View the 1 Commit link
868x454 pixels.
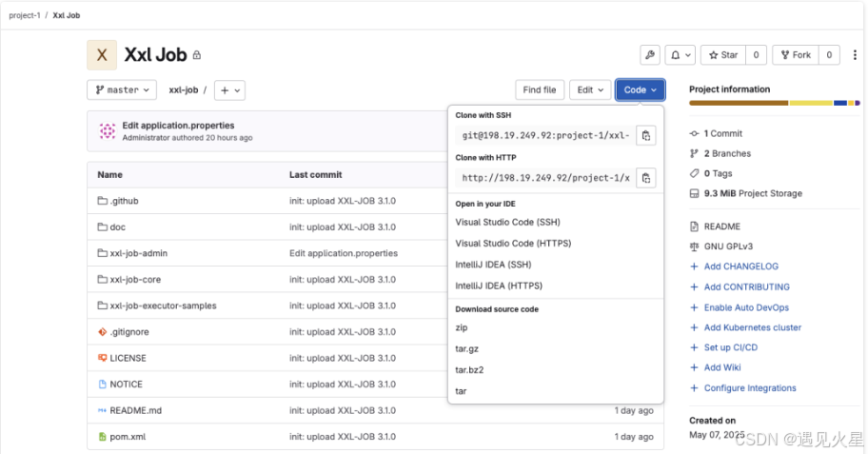723,133
